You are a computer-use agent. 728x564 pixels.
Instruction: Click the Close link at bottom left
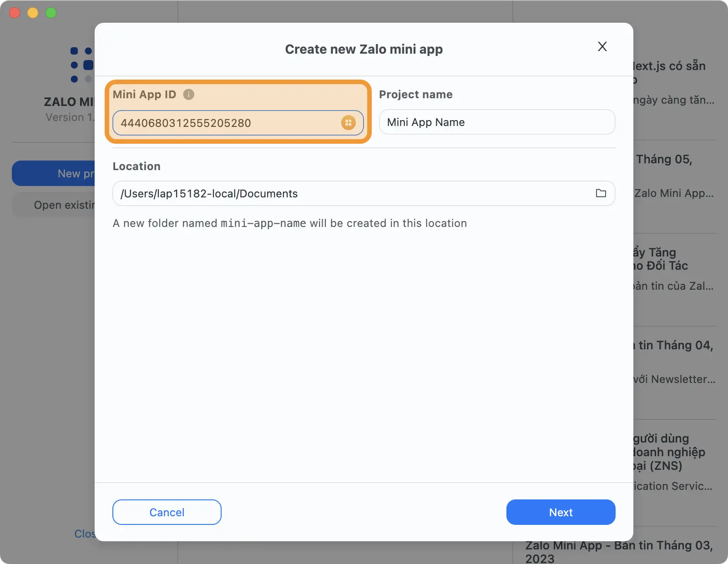(x=86, y=534)
